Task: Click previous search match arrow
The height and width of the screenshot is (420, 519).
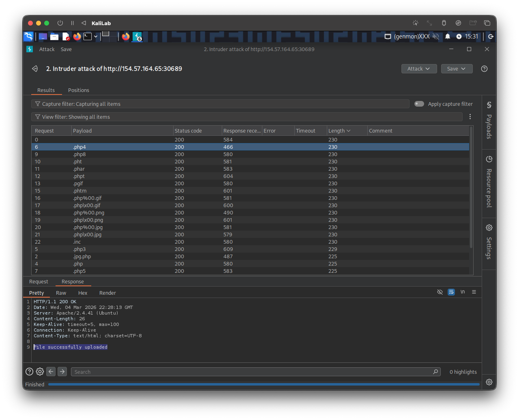Action: pos(51,372)
